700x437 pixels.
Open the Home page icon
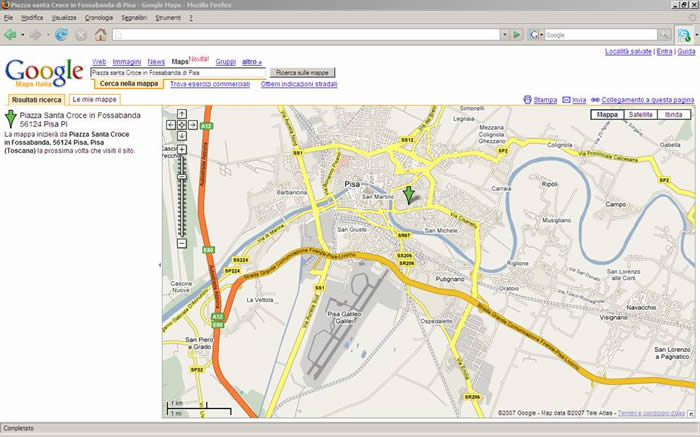point(100,34)
